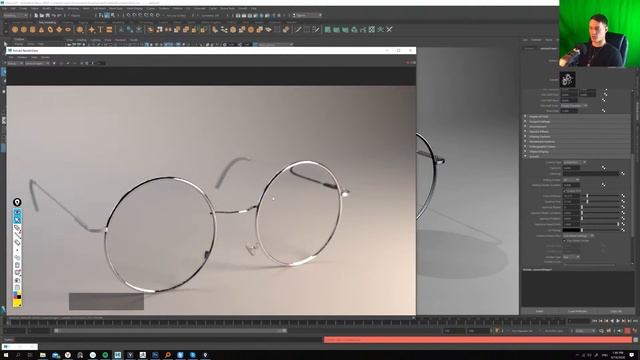Click the Exposure value field
This screenshot has width=640, height=360.
tap(571, 168)
